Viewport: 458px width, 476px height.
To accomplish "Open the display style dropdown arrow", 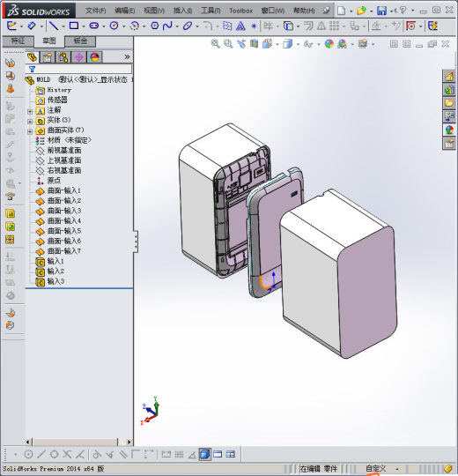I will [298, 45].
